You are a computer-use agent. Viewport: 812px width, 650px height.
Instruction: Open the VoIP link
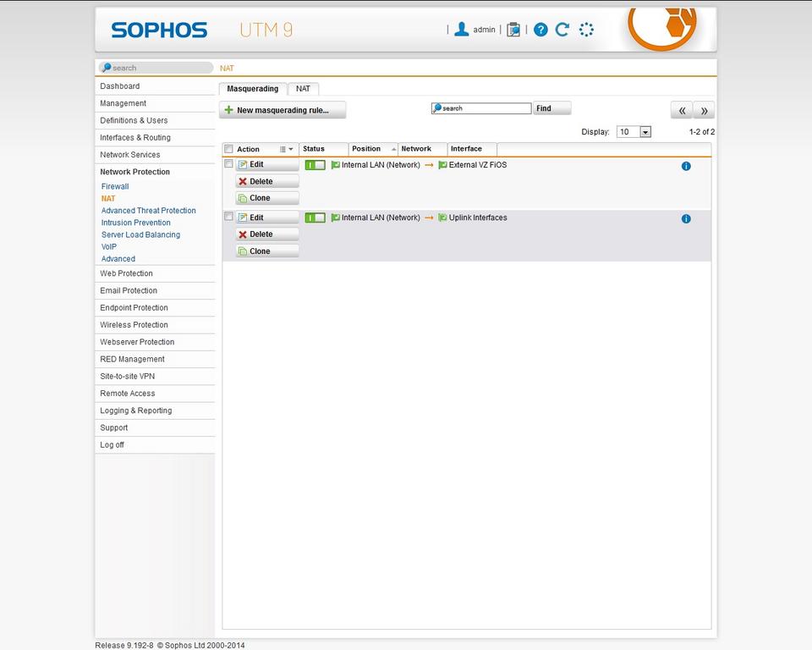109,247
